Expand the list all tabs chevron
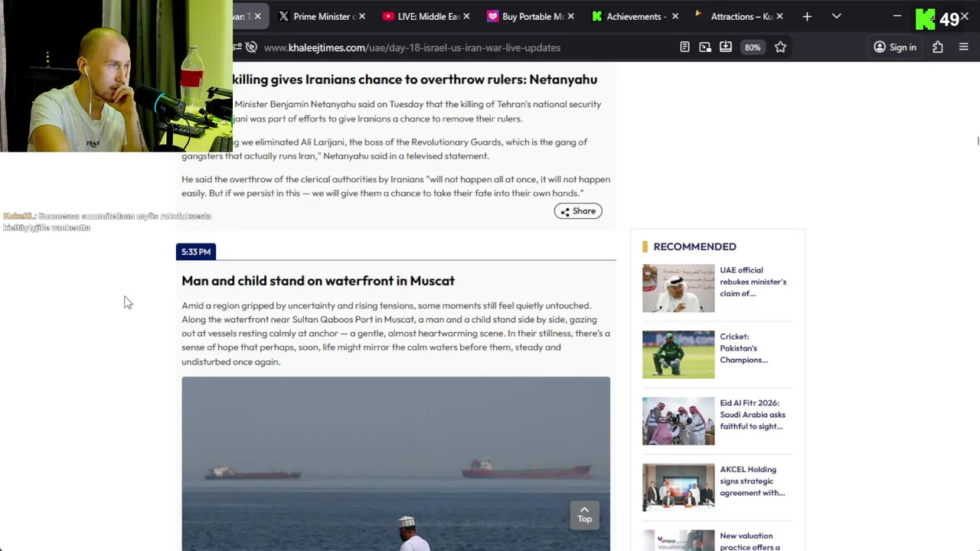This screenshot has width=980, height=551. tap(837, 16)
